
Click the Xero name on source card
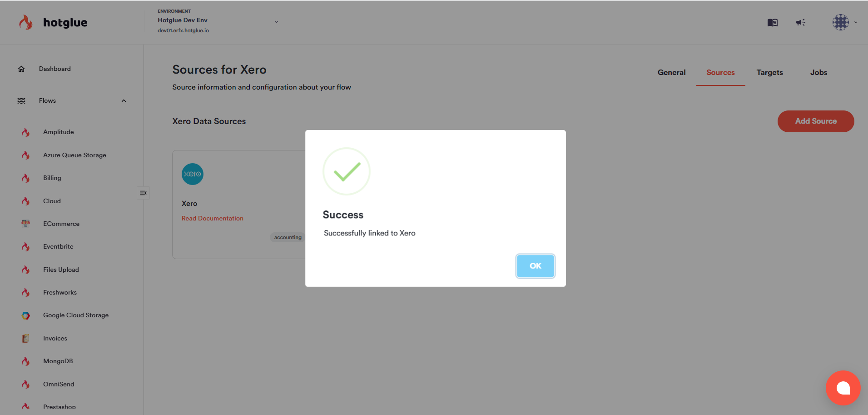[189, 204]
